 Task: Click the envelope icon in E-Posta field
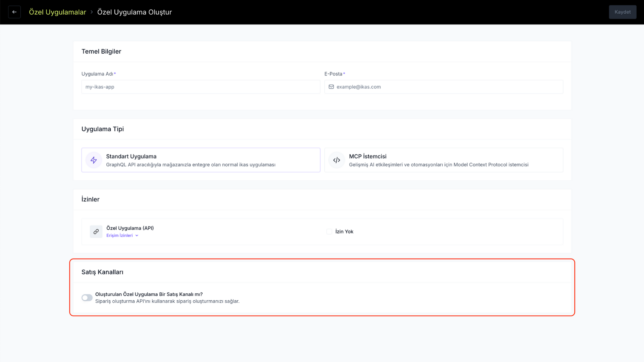tap(331, 87)
